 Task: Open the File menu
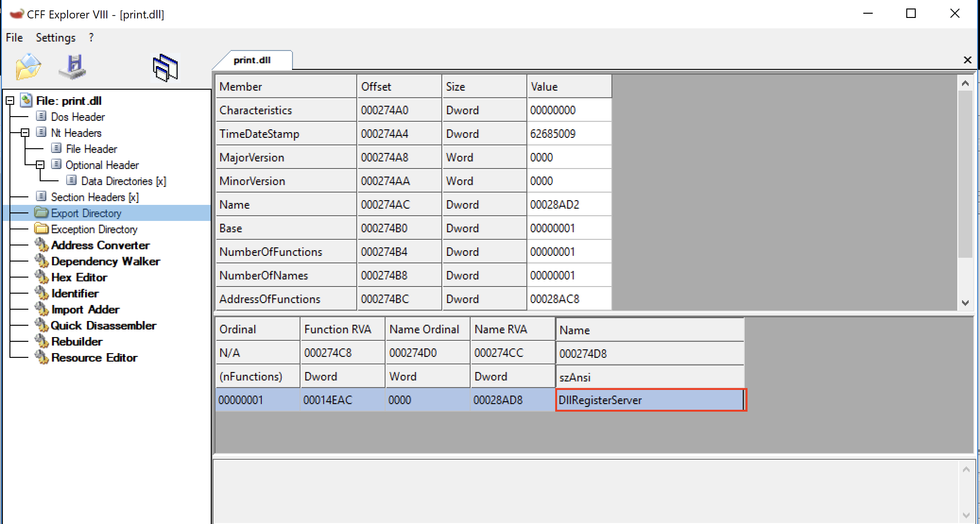click(14, 38)
